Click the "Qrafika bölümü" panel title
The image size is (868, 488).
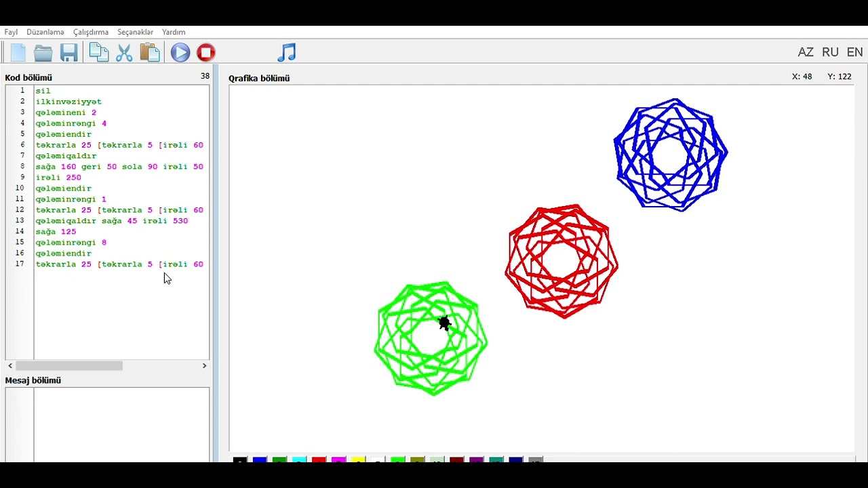[x=259, y=78]
